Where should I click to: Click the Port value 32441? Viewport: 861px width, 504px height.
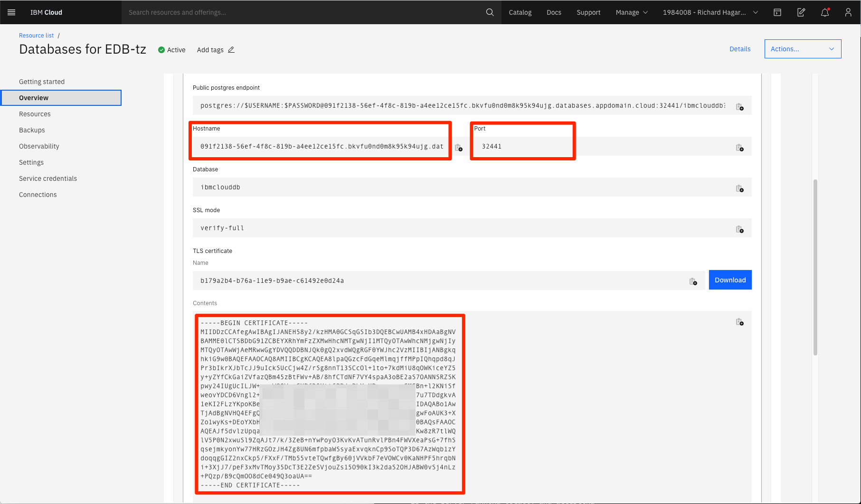point(492,146)
